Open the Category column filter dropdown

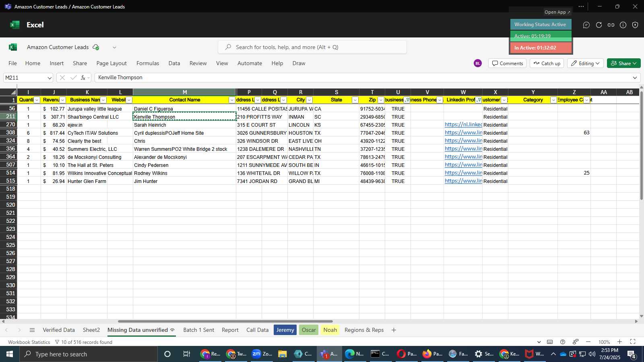point(553,100)
